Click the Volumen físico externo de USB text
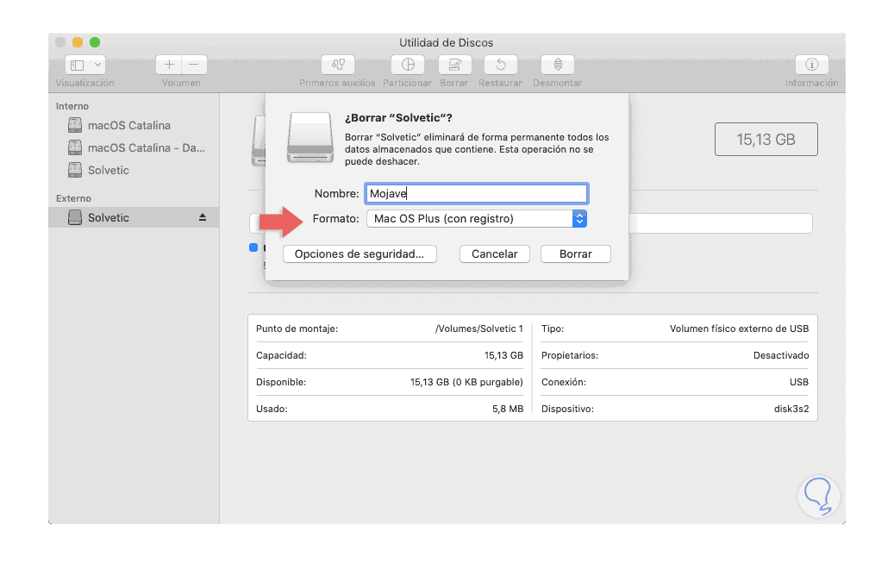894x588 pixels. pos(739,328)
